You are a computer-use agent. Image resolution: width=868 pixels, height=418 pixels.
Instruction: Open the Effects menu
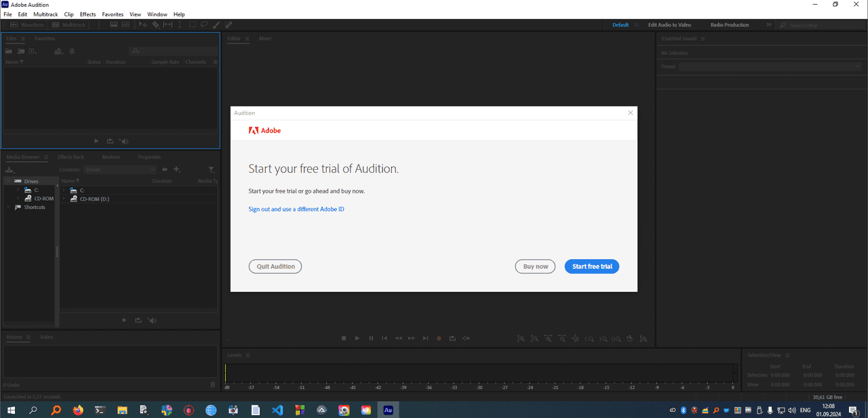88,14
